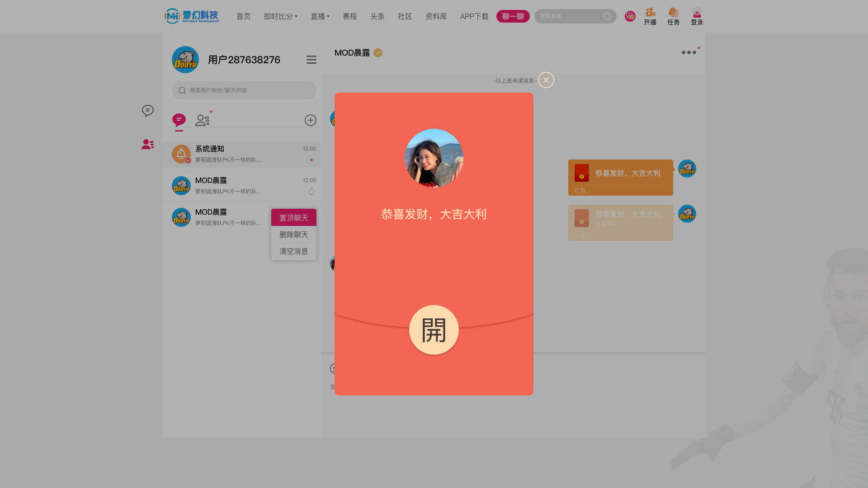Open the already-claimed 已被领取 red packet
The height and width of the screenshot is (488, 868).
(x=621, y=223)
